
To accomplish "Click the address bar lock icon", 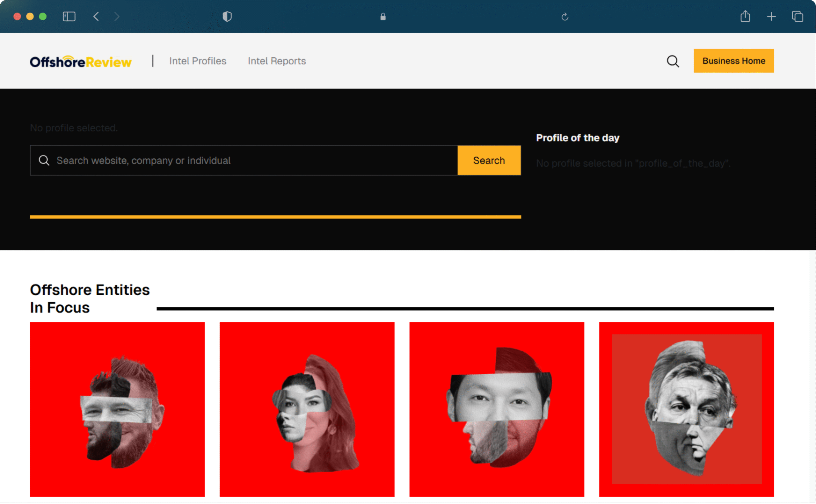I will pos(383,17).
